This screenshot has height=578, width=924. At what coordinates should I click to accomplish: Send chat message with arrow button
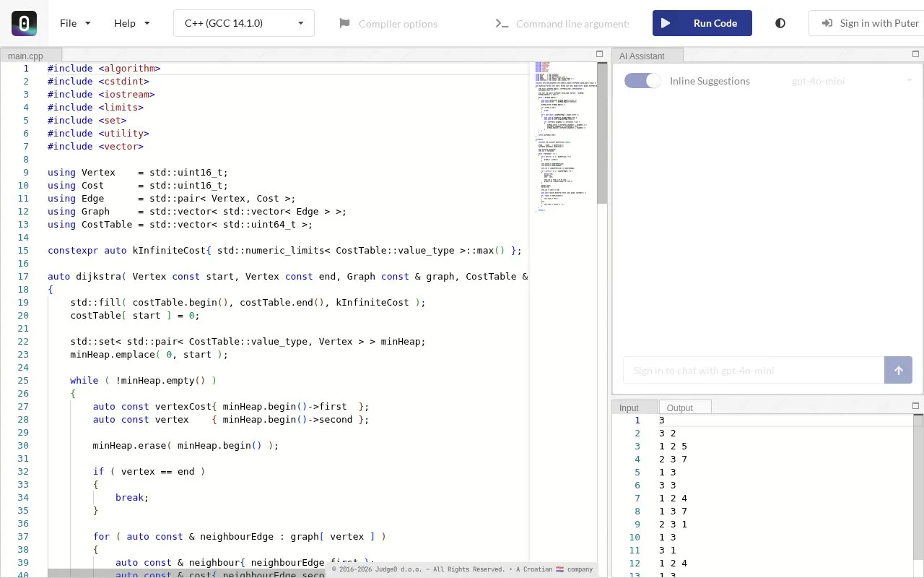[x=899, y=370]
